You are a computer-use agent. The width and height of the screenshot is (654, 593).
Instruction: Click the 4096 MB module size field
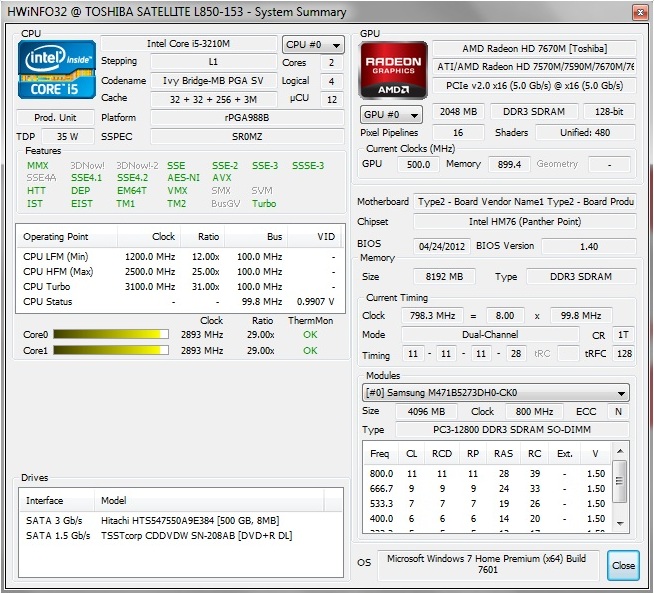tap(426, 412)
